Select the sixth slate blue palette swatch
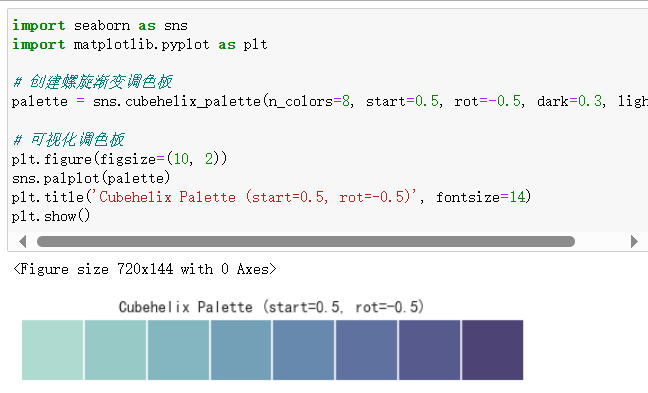 (367, 350)
